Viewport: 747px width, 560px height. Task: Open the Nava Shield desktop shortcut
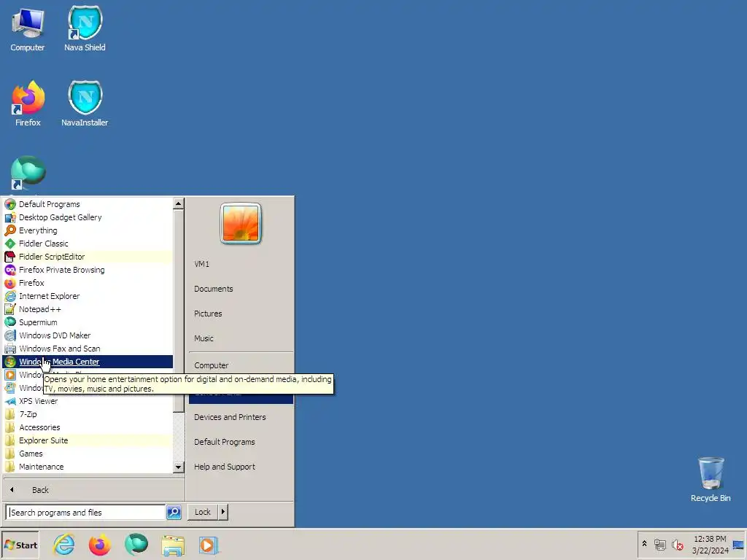tap(85, 30)
